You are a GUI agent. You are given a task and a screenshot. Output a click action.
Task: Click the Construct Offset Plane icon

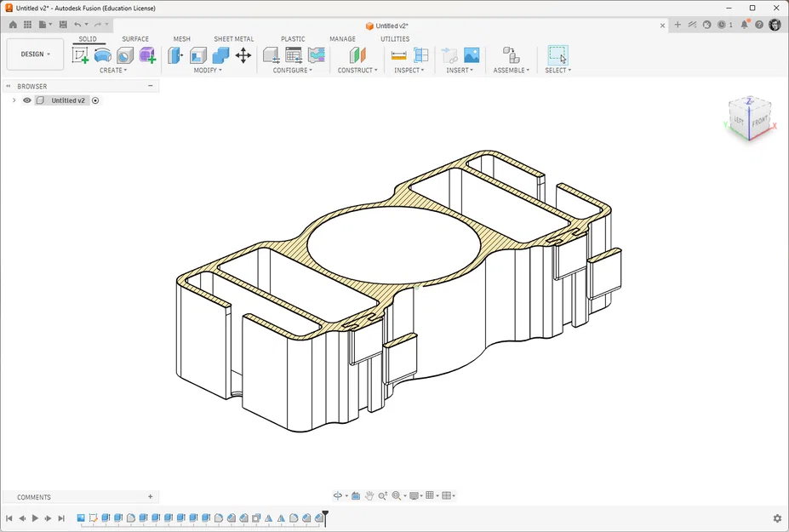[x=357, y=54]
